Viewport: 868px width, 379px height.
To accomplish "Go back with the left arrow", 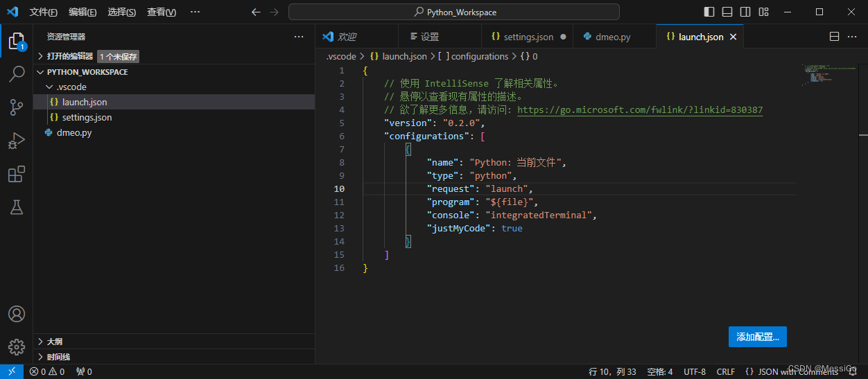I will (256, 12).
